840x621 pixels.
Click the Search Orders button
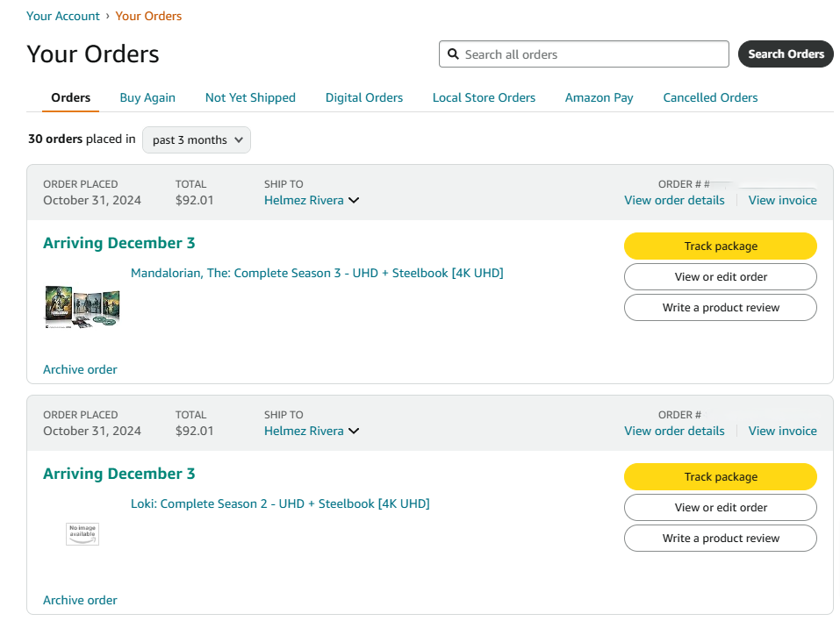point(786,54)
